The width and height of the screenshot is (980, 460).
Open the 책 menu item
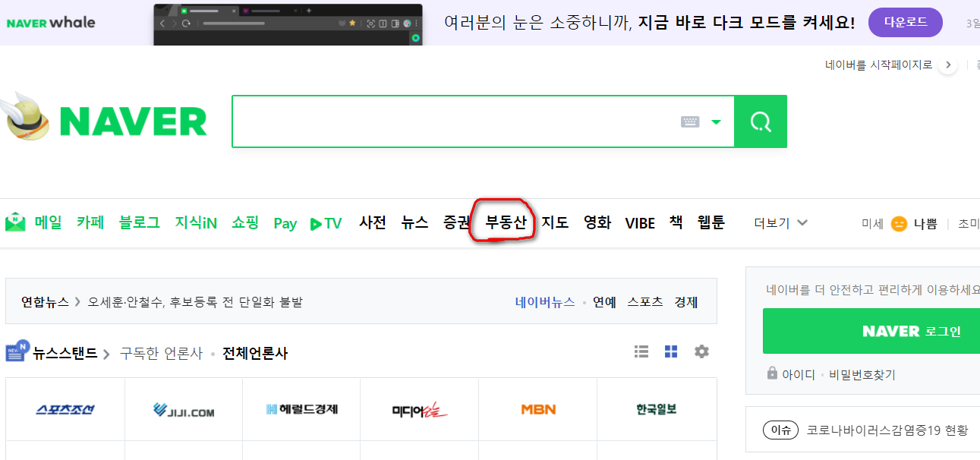pyautogui.click(x=676, y=222)
